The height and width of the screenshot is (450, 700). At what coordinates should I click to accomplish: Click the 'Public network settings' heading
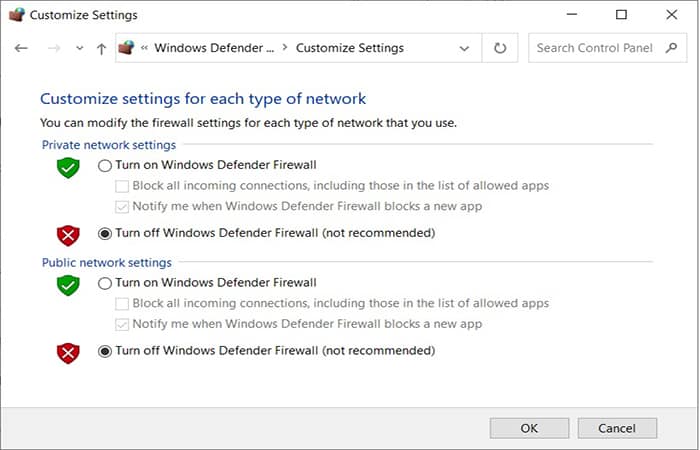tap(107, 262)
